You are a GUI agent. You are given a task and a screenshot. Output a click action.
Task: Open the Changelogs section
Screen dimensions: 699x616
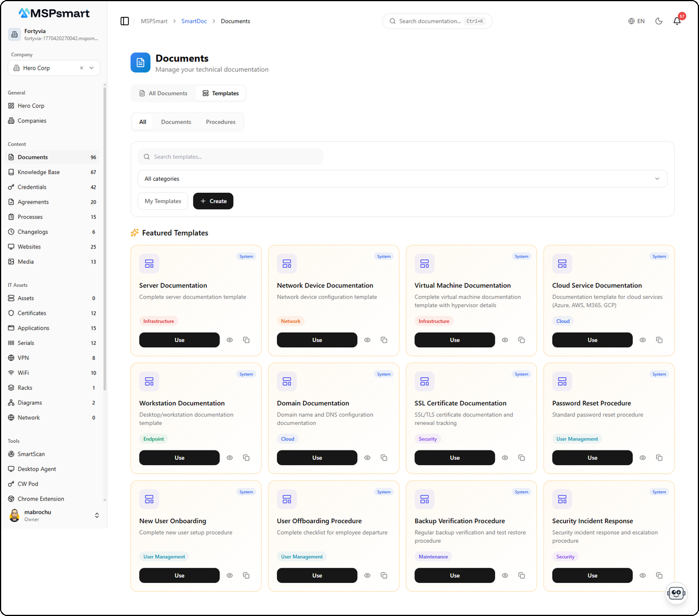pos(35,232)
